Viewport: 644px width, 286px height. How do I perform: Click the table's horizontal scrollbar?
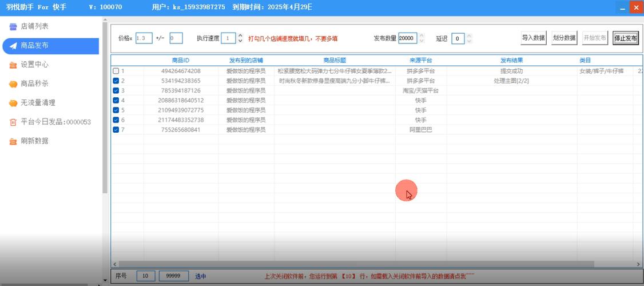[372, 264]
